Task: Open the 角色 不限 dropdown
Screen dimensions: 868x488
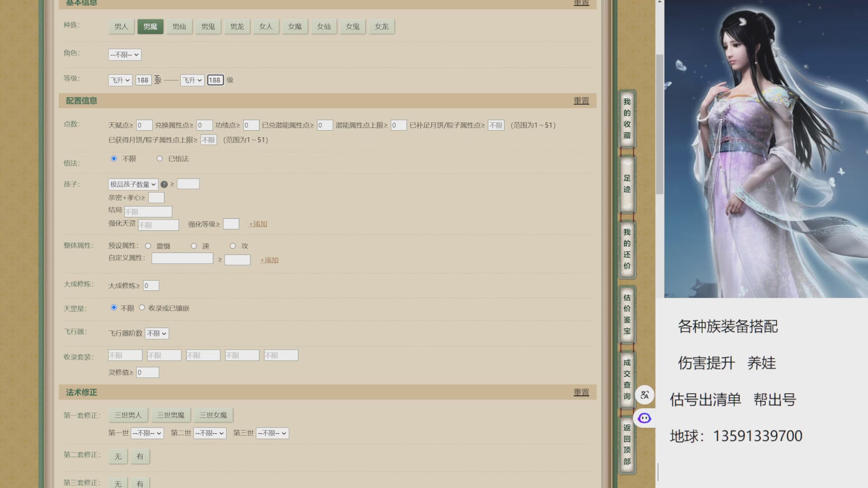Action: 125,55
